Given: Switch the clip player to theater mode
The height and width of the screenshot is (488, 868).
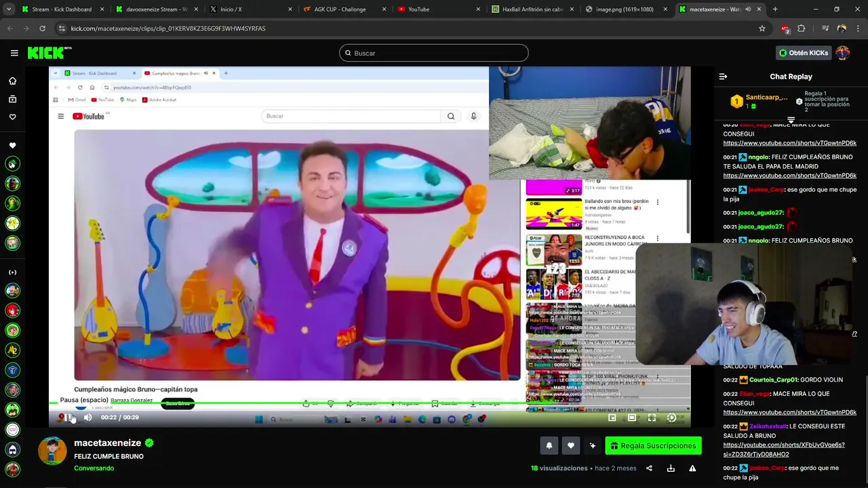Looking at the screenshot, I should click(632, 418).
